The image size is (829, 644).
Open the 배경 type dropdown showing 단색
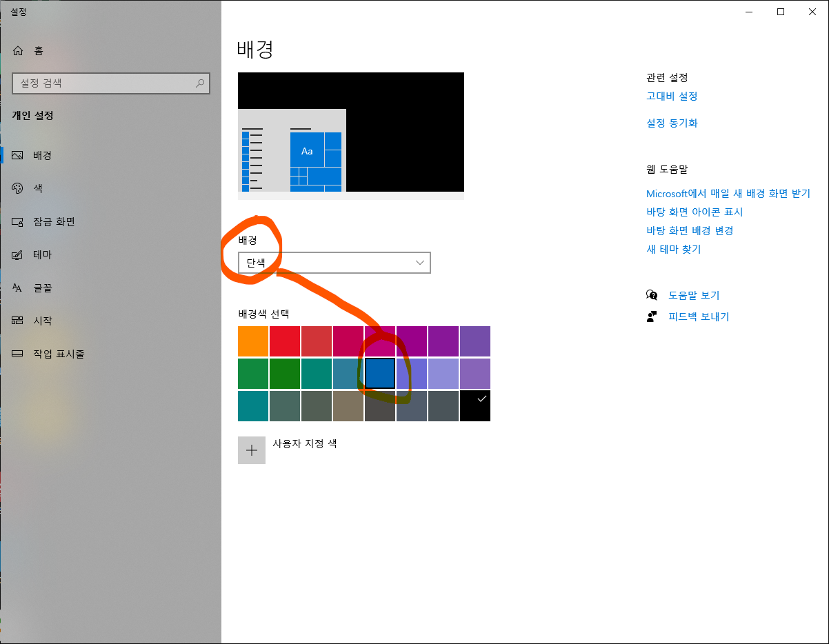point(334,263)
